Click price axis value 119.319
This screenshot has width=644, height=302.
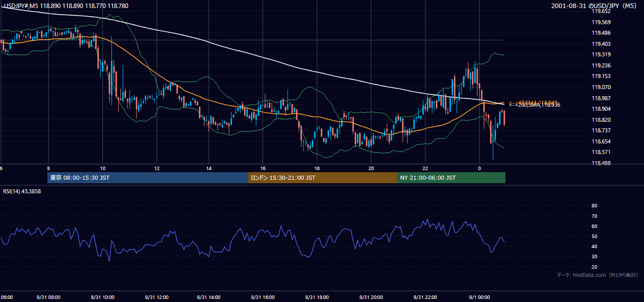point(602,54)
